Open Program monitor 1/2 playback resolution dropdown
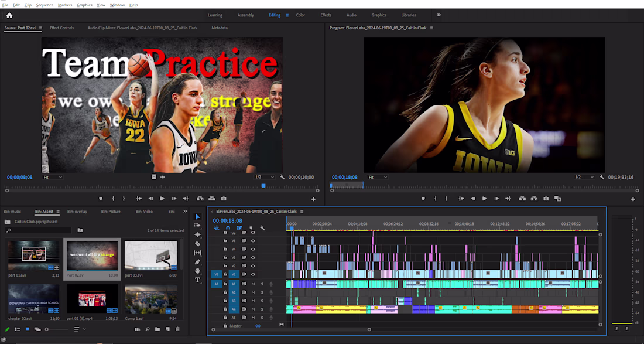 [x=584, y=177]
